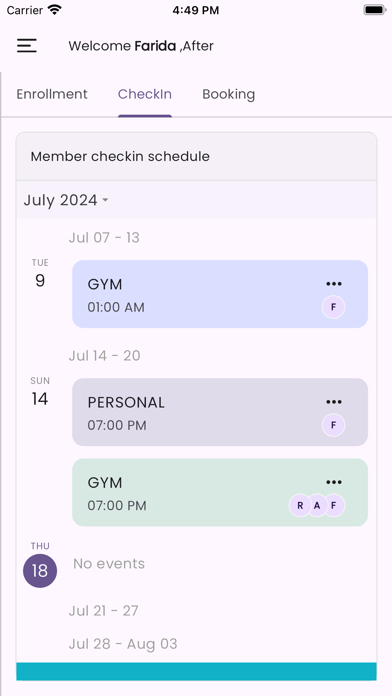The image size is (392, 696).
Task: Tap the A member avatar on green GYM card
Action: pos(317,506)
